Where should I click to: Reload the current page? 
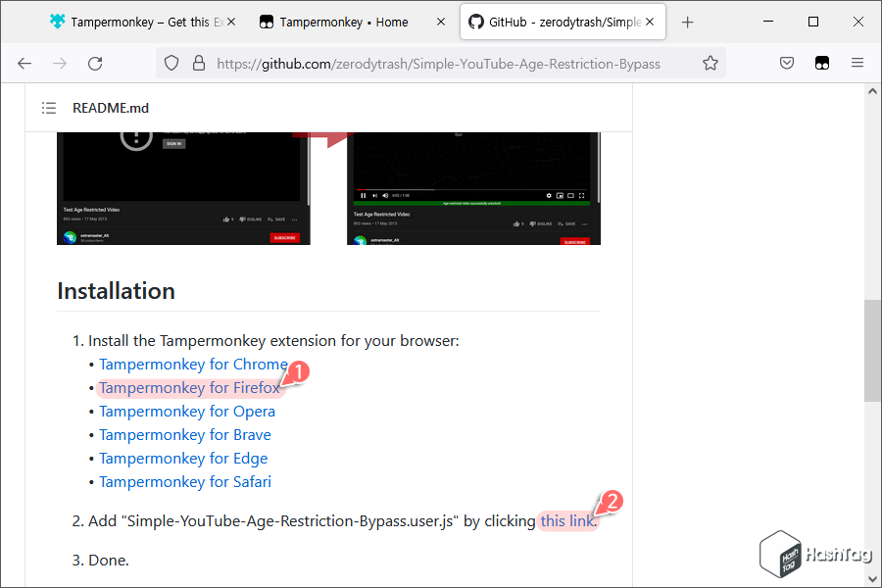pos(95,63)
